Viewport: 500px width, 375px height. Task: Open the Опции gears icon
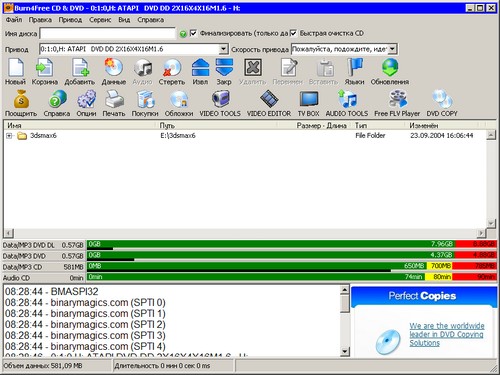[x=87, y=99]
